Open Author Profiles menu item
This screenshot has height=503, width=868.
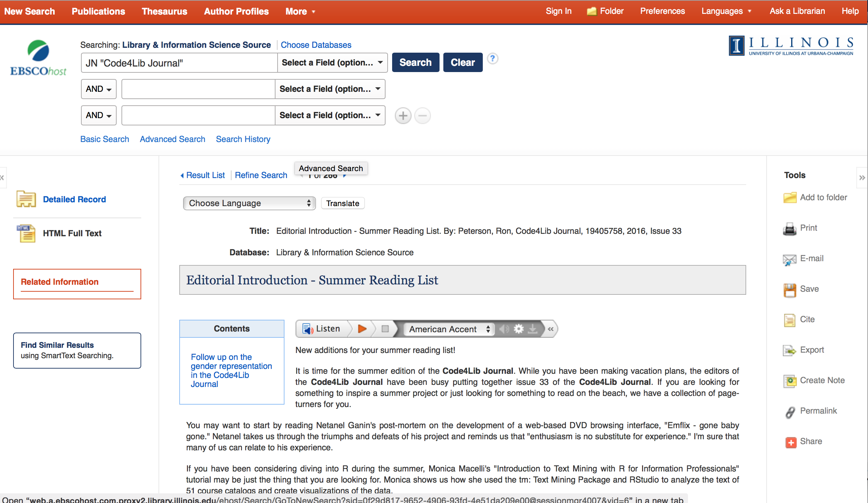(236, 11)
